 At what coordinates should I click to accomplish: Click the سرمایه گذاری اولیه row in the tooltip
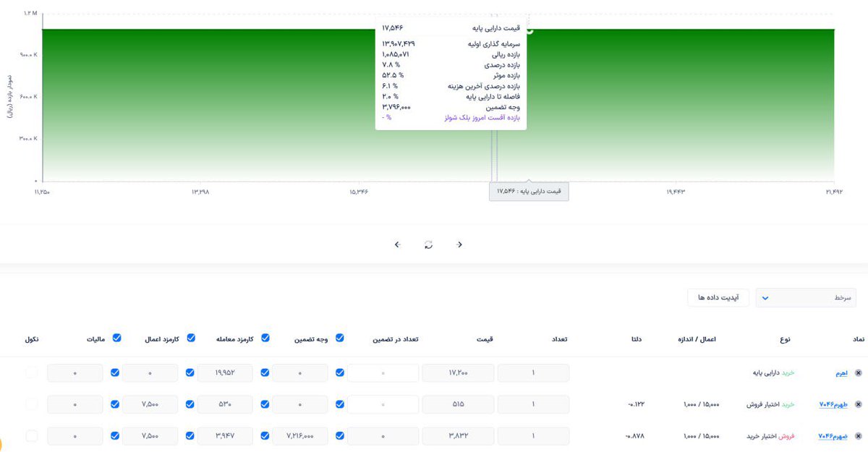point(451,44)
